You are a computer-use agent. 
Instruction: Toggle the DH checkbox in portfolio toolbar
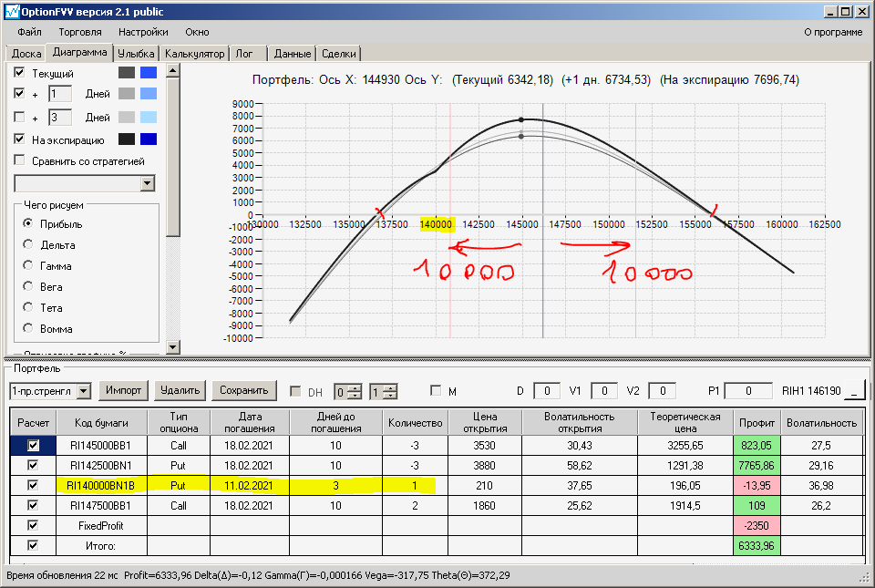[295, 391]
